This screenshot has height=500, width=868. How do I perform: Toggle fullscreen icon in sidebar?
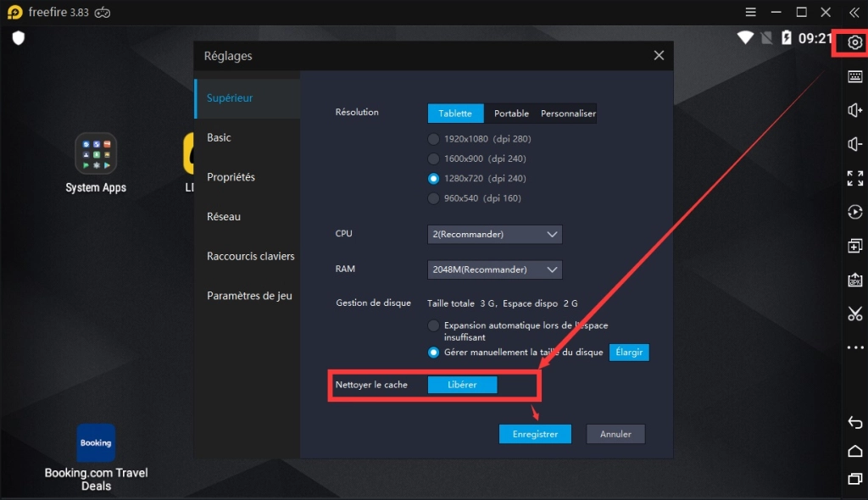tap(854, 178)
